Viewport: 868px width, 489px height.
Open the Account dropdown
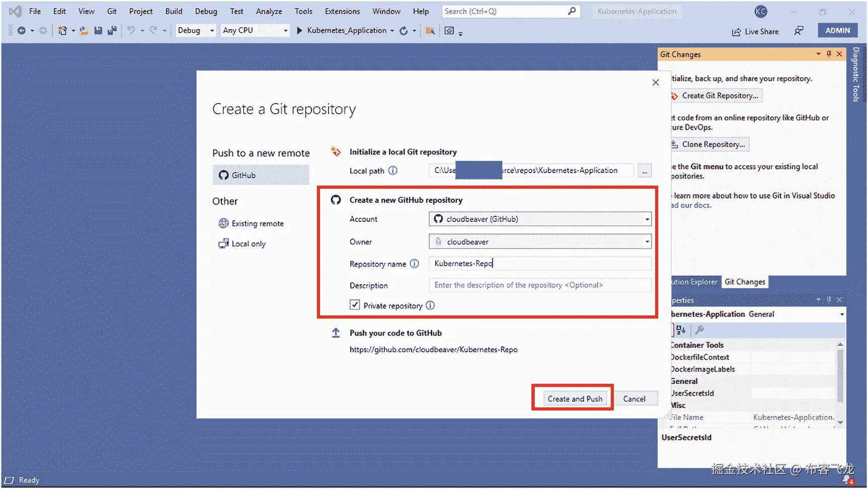point(540,219)
